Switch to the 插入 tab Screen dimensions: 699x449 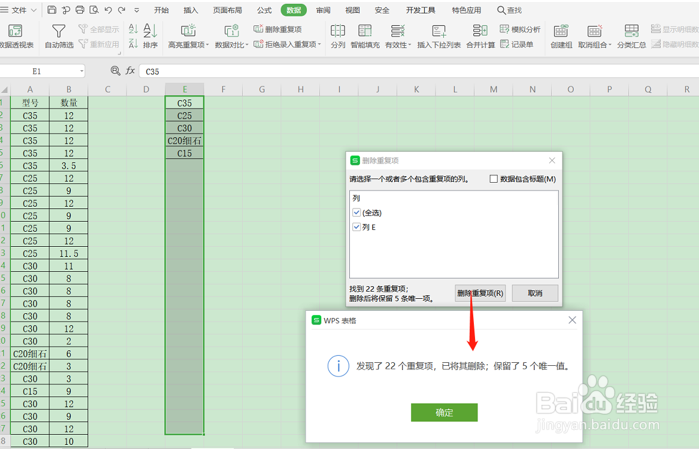point(191,10)
